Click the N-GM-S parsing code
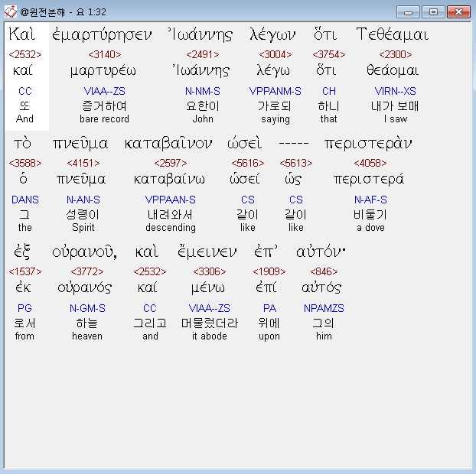476x474 pixels. pos(87,308)
